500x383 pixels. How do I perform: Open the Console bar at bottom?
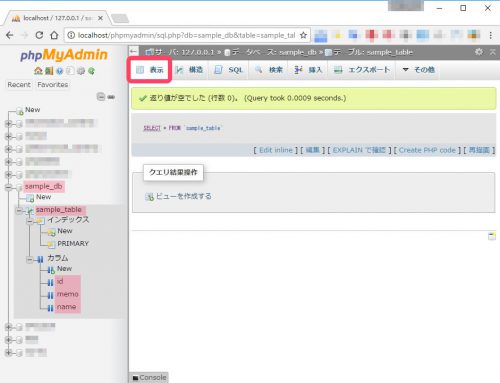pos(149,377)
